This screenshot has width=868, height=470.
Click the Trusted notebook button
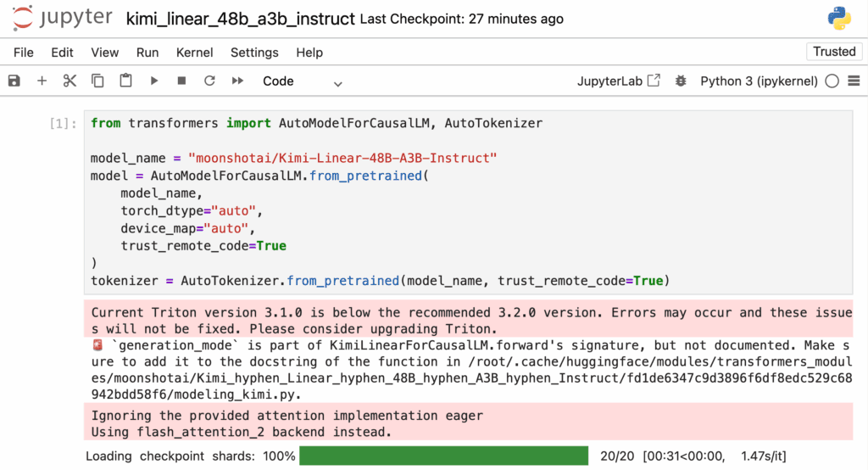(833, 52)
